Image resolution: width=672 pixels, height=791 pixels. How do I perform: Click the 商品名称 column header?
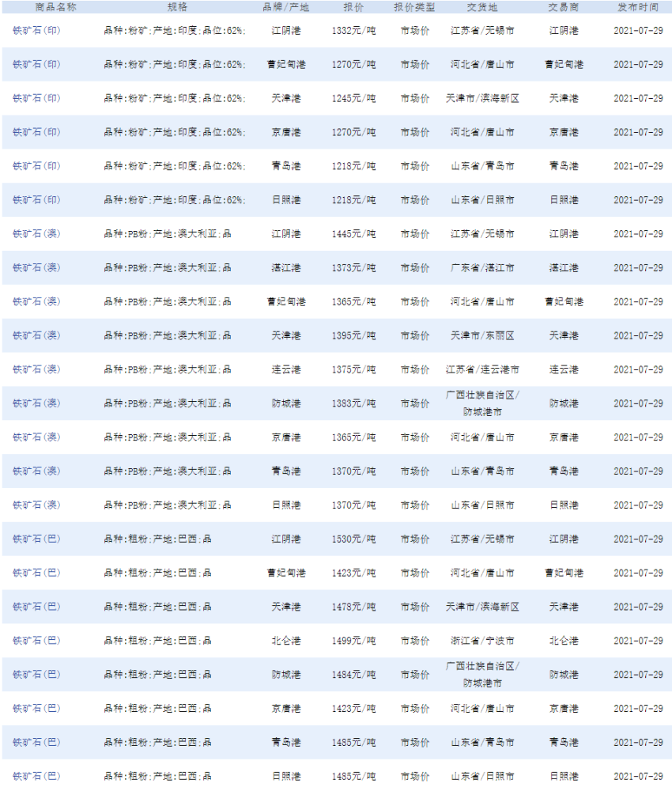(x=56, y=6)
